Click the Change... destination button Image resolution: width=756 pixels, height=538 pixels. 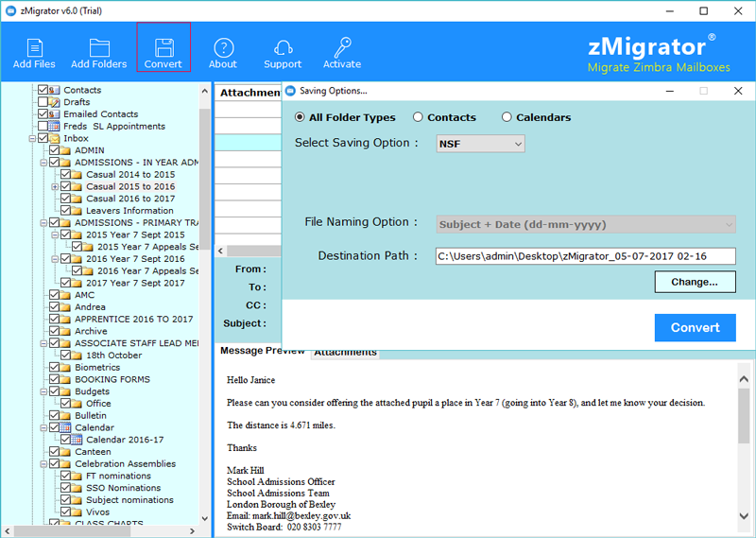(x=695, y=282)
